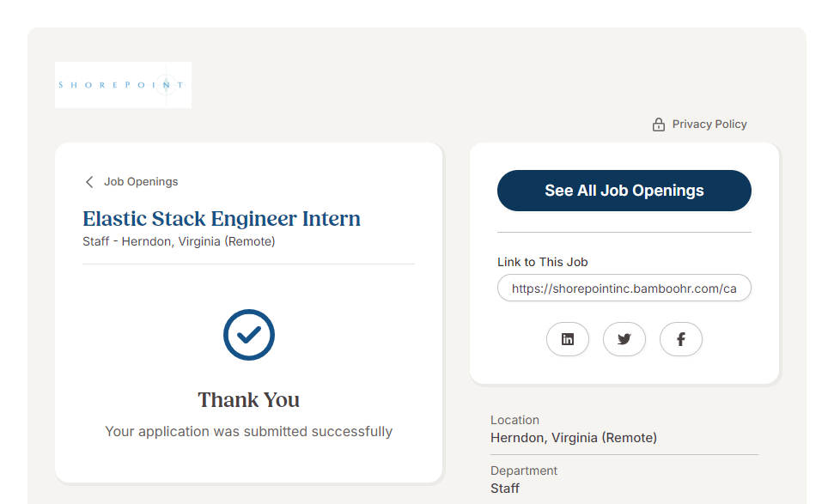Share this job on Twitter
834x504 pixels.
pyautogui.click(x=624, y=339)
